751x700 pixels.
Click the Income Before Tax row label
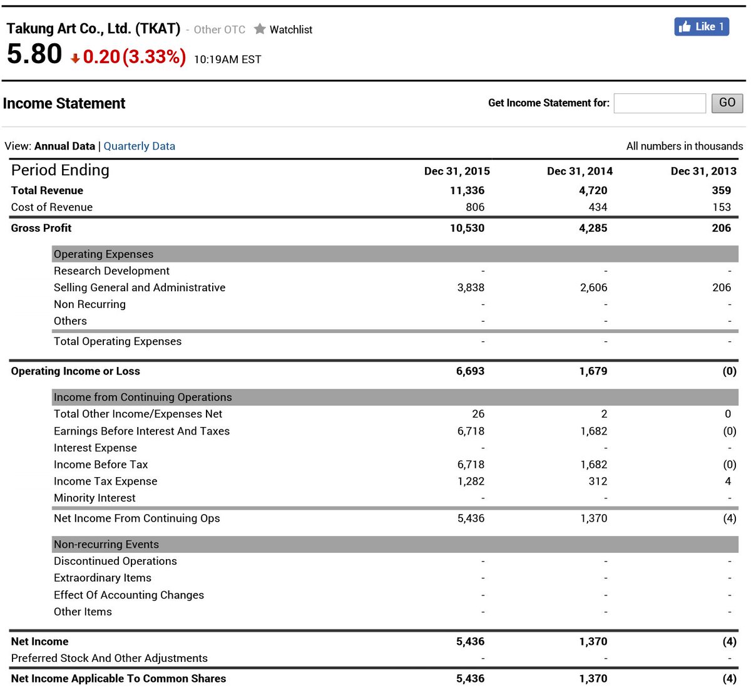point(101,465)
